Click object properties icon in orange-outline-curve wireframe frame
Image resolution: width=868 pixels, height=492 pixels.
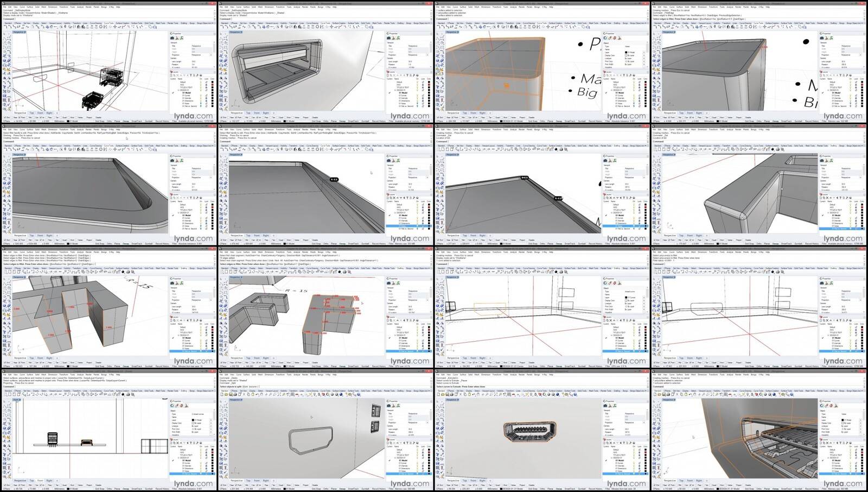coord(606,283)
